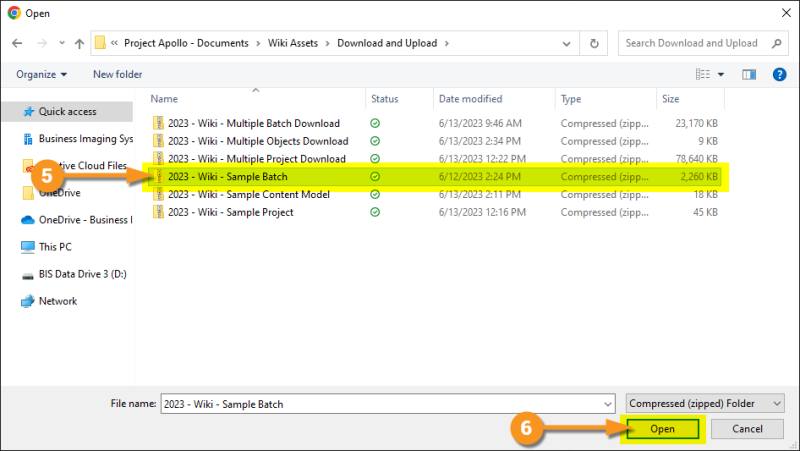Click the Back navigation arrow
The image size is (800, 451).
15,43
